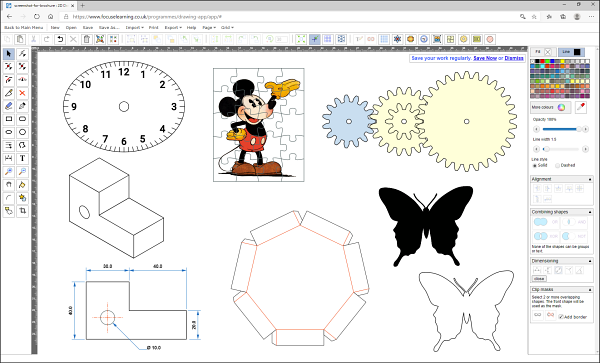Open the More colours button
The width and height of the screenshot is (600, 363).
[550, 107]
